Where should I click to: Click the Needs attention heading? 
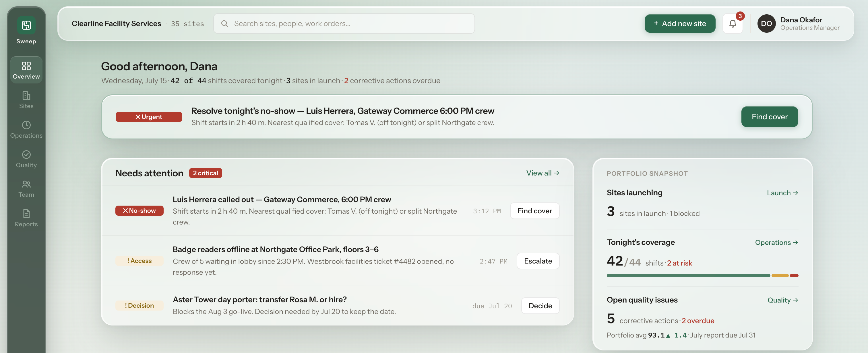(x=149, y=173)
